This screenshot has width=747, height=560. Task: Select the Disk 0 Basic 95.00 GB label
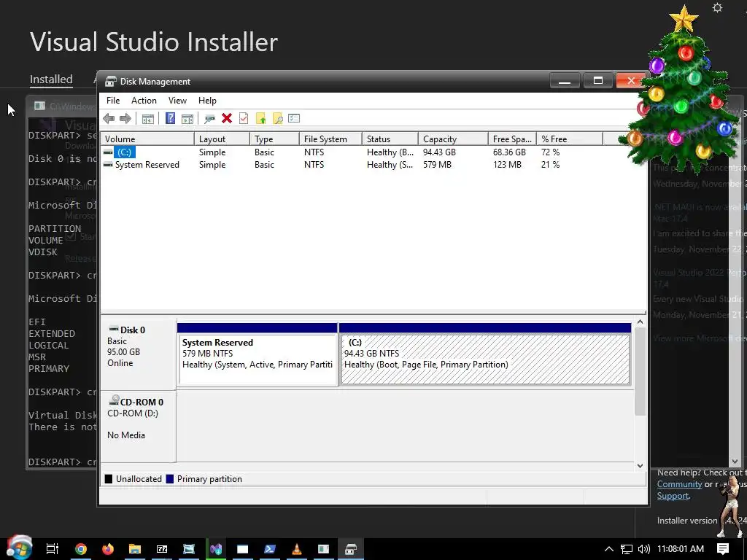(138, 354)
